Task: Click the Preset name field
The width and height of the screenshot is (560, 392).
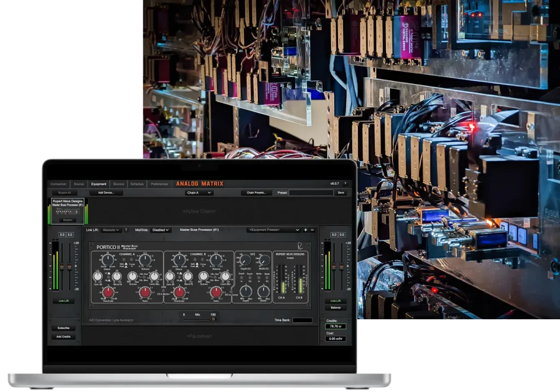Action: 311,193
